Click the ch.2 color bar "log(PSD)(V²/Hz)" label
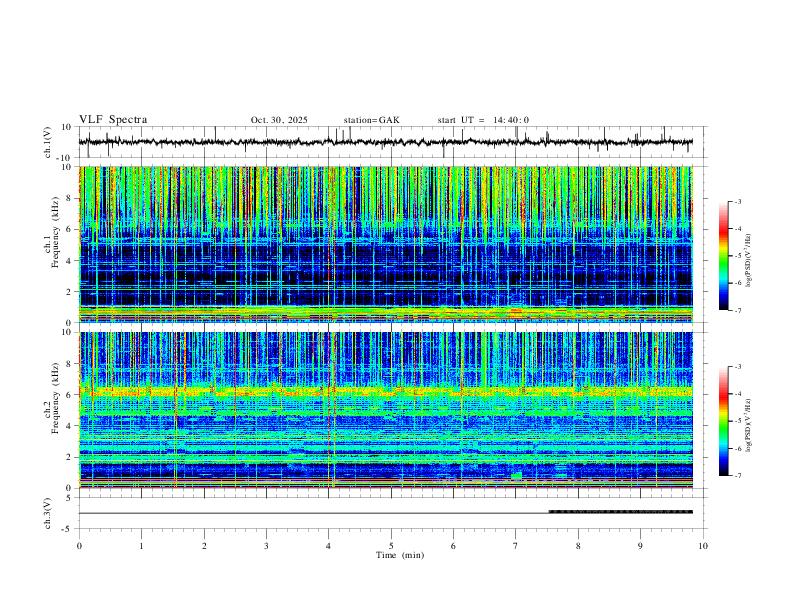Screen dimensions: 792x612 click(x=748, y=425)
